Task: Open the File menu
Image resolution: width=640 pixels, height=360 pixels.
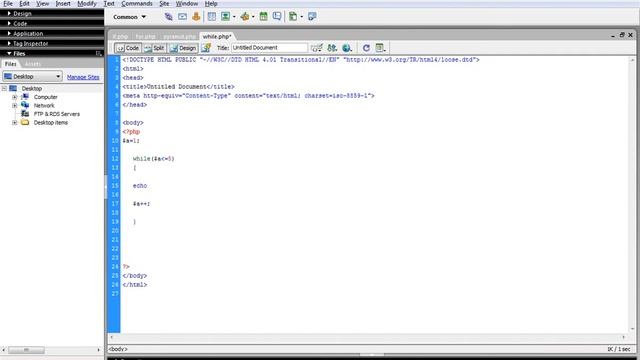Action: click(8, 4)
